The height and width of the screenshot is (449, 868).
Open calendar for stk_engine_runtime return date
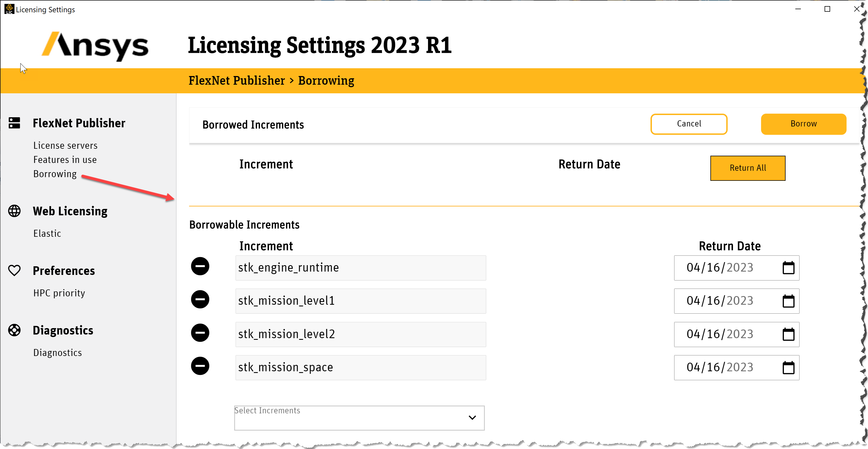tap(788, 268)
